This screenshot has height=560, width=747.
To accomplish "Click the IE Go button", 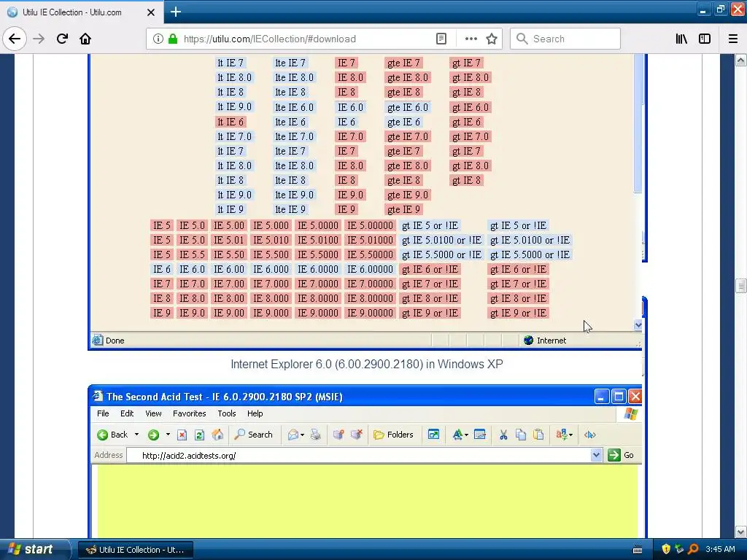I will 621,455.
